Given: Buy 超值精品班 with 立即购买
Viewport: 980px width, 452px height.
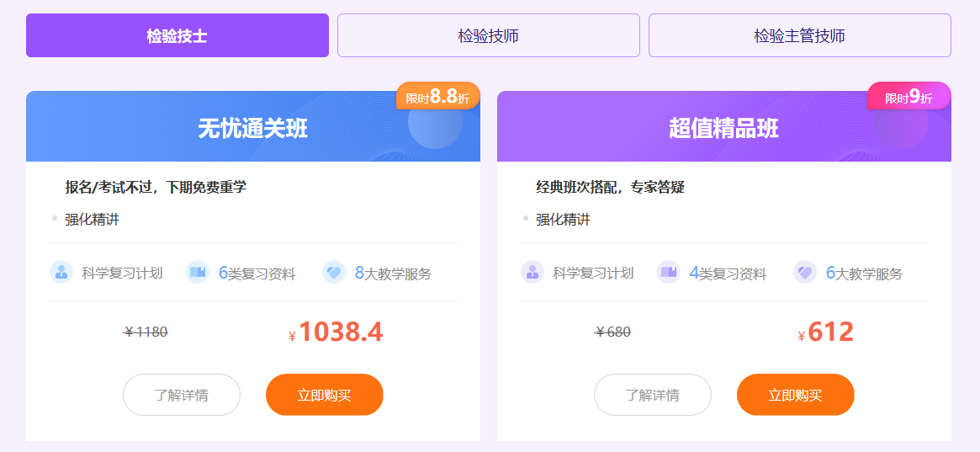Looking at the screenshot, I should point(795,395).
